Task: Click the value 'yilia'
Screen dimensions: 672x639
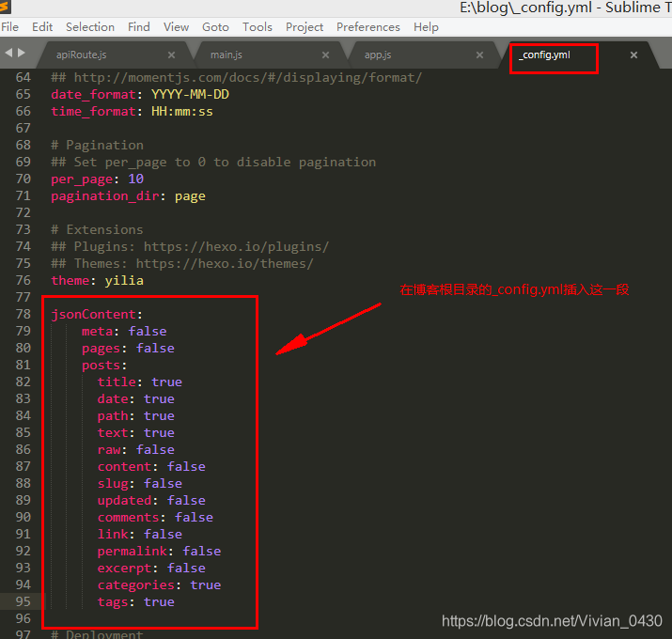Action: 124,281
